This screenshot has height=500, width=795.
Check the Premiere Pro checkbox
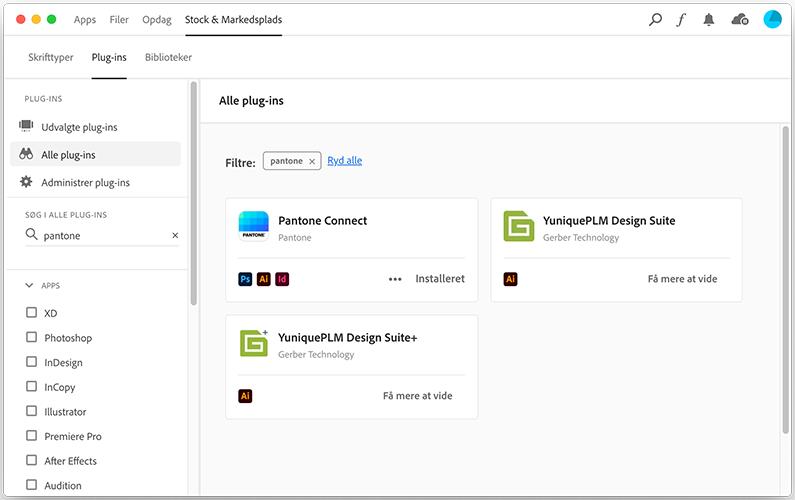[31, 436]
